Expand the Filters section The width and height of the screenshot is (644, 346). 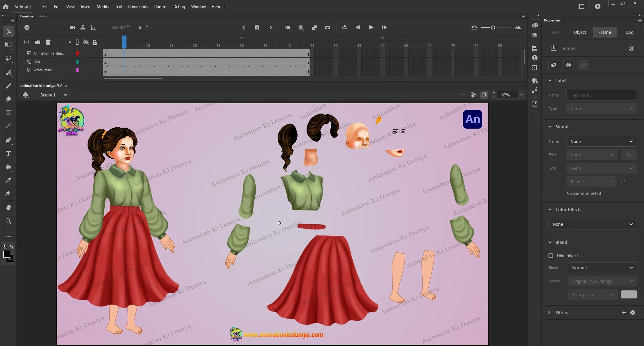pyautogui.click(x=549, y=313)
